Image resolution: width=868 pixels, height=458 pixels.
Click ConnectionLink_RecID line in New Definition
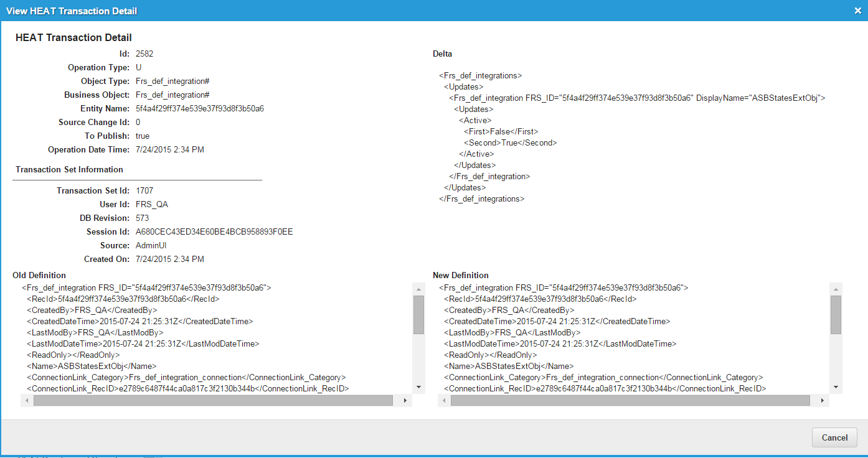tap(604, 389)
